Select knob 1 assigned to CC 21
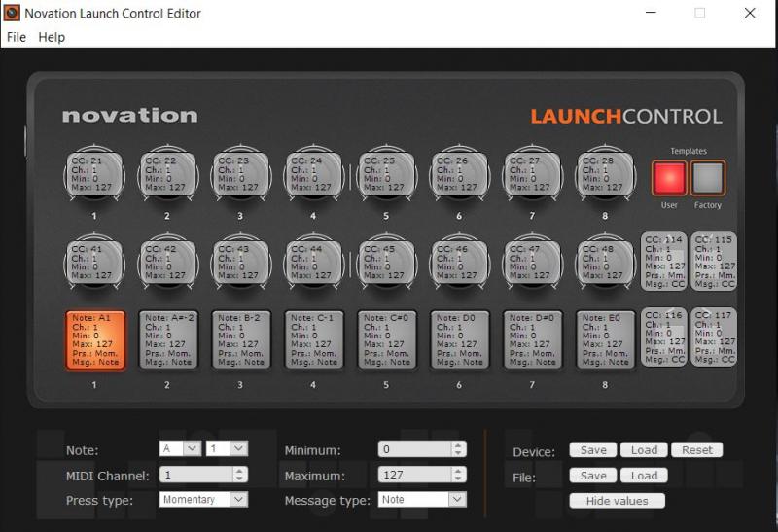This screenshot has width=778, height=532. click(x=94, y=174)
